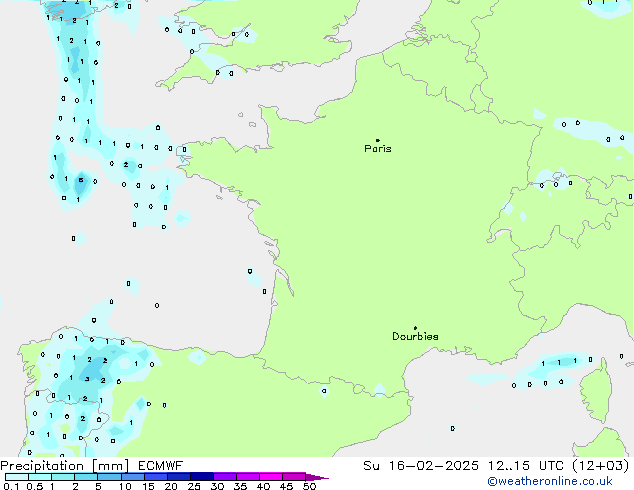Viewport: 634px width, 490px height.
Task: Pick the purple legend swatch between 30 and 35
Action: click(x=225, y=477)
